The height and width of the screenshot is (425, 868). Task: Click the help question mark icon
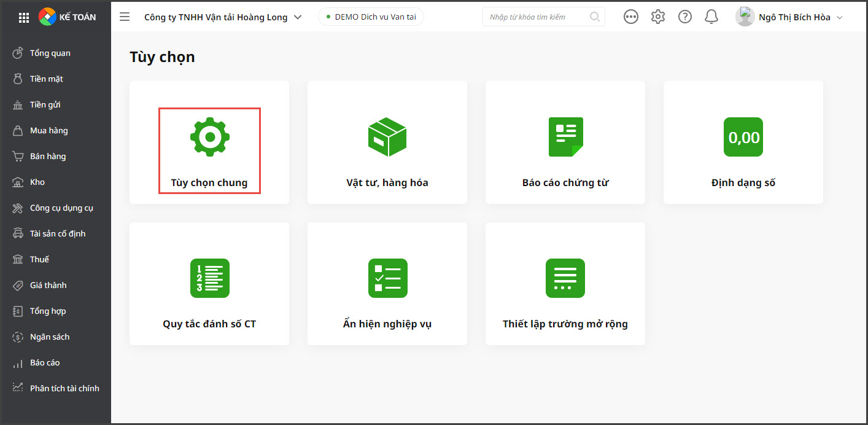[685, 17]
